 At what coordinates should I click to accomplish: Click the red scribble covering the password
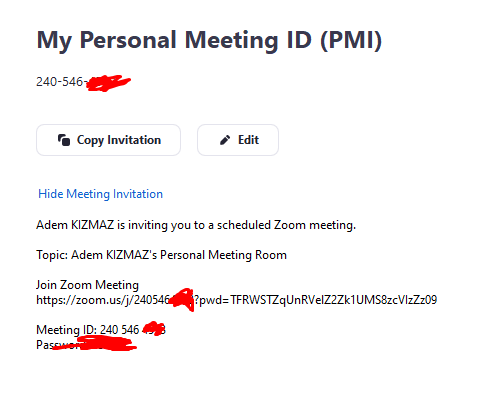pyautogui.click(x=95, y=343)
